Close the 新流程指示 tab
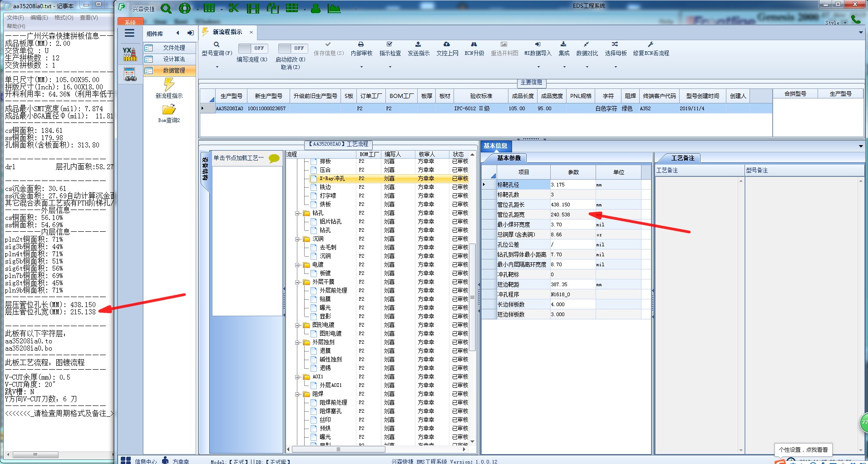Viewport: 868px width, 464px height. 251,32
